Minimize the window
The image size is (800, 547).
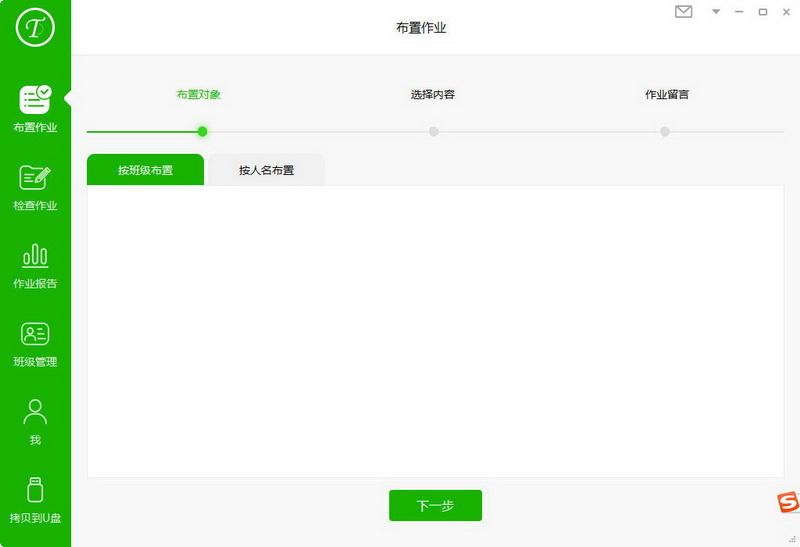coord(739,12)
